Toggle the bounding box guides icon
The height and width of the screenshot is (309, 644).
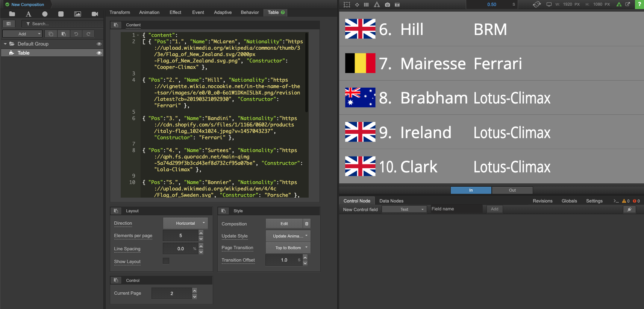point(347,5)
